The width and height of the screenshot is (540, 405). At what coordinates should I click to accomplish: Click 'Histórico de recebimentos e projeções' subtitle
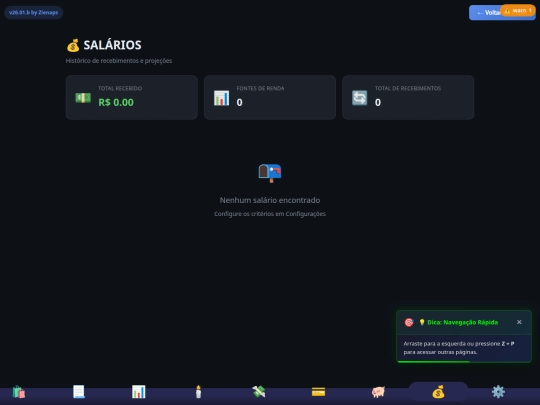pyautogui.click(x=119, y=61)
